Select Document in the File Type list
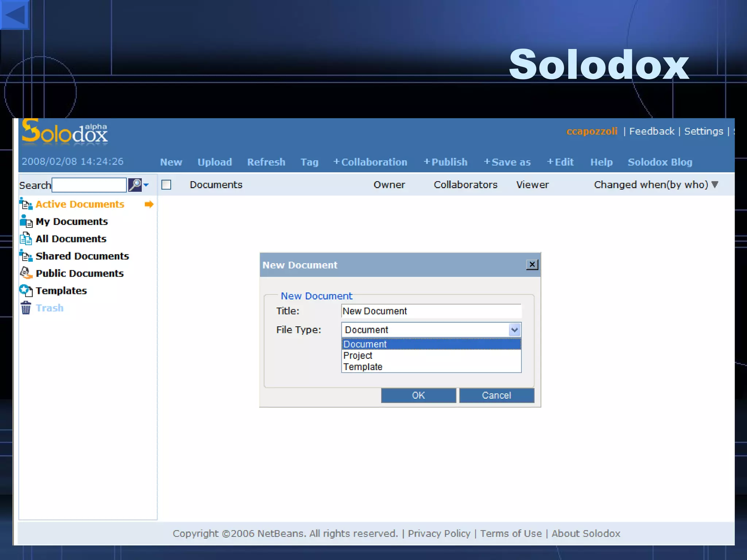Image resolution: width=747 pixels, height=560 pixels. tap(431, 344)
